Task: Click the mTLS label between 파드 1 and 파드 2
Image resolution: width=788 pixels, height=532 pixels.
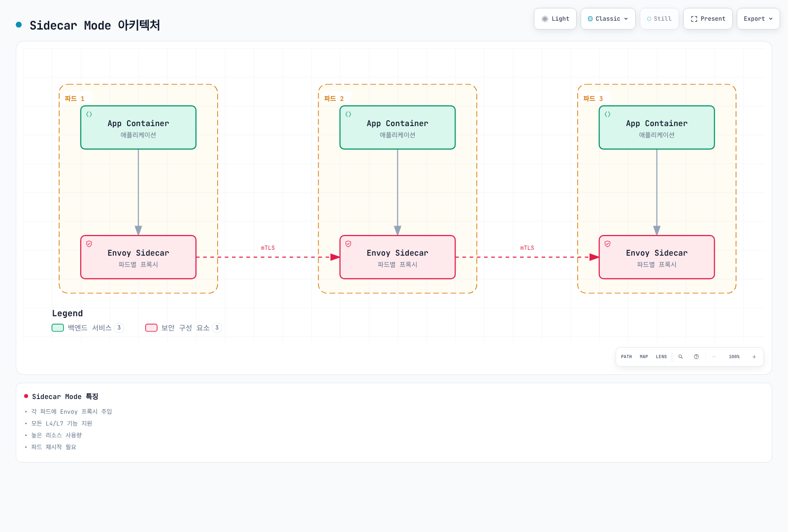Action: click(268, 248)
